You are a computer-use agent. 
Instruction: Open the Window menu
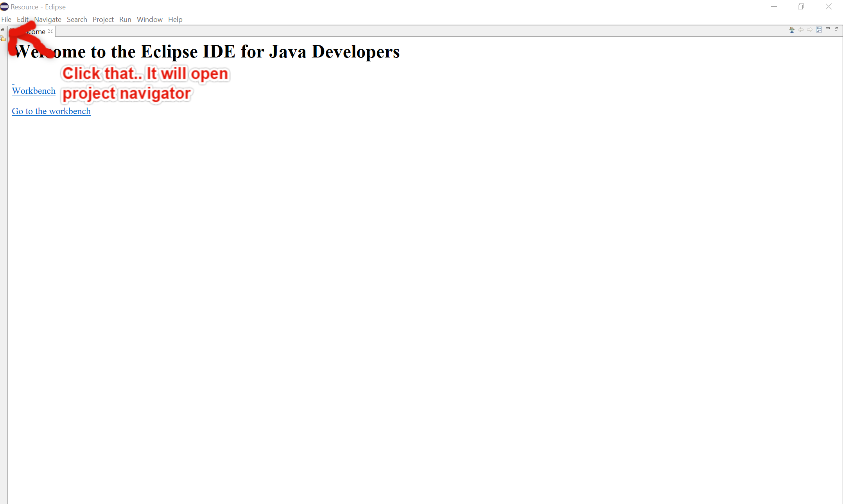(150, 20)
